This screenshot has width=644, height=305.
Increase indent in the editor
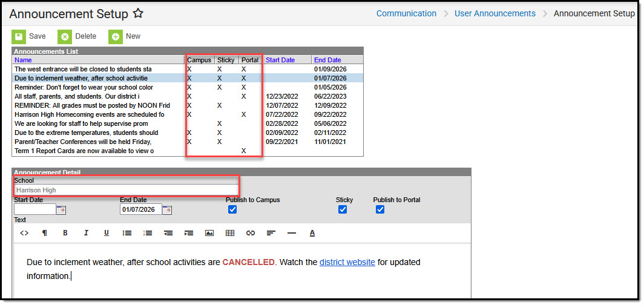[188, 233]
